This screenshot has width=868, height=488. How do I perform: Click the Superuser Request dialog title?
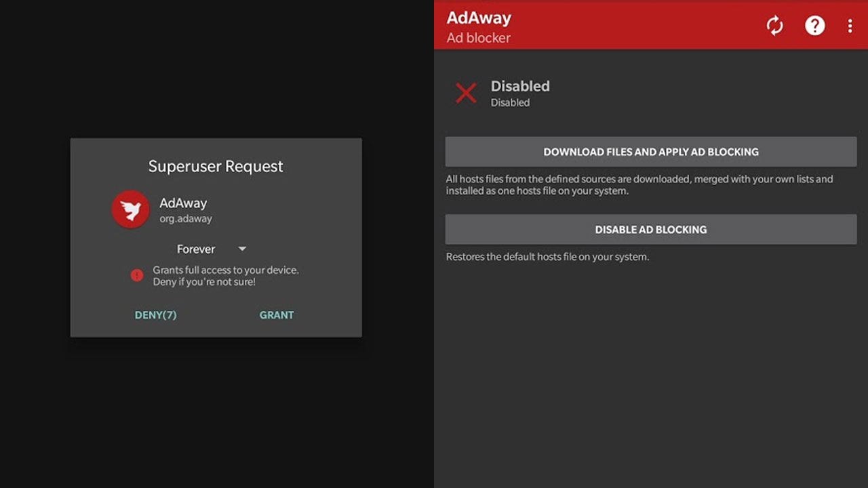(216, 166)
